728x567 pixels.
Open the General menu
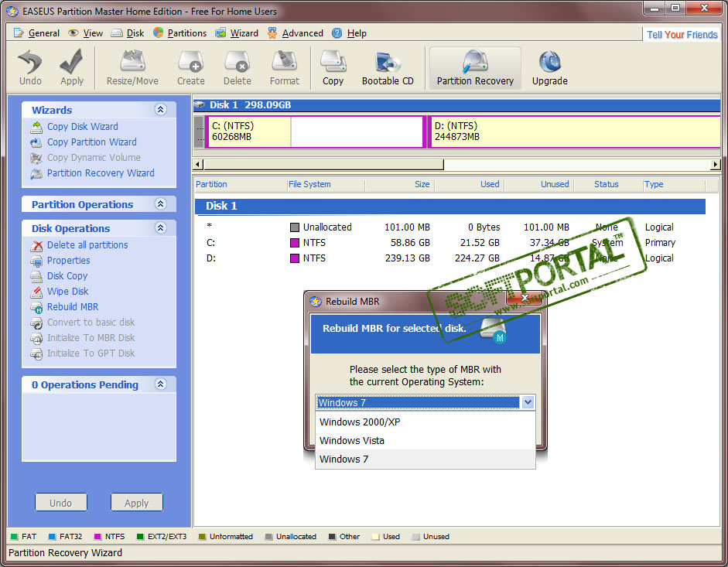(36, 33)
